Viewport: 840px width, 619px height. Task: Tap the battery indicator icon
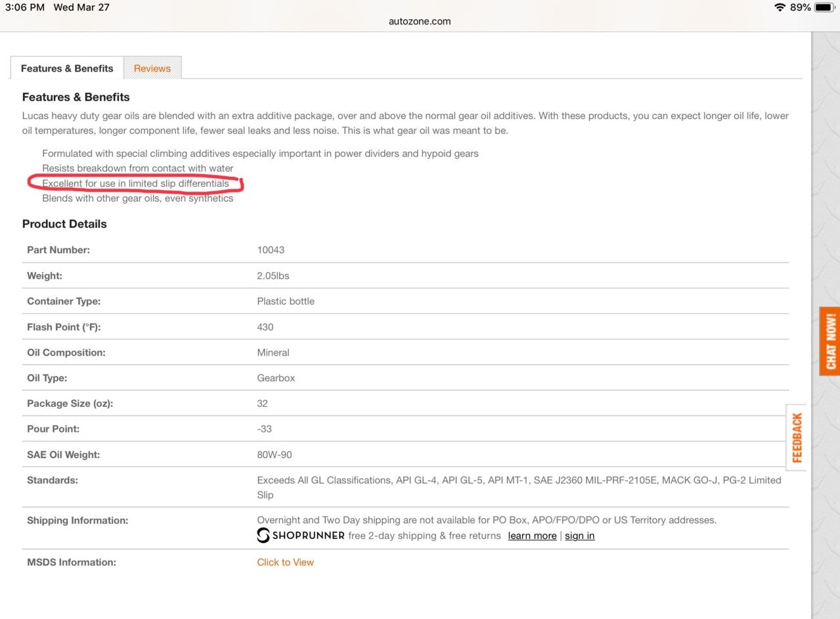click(x=824, y=7)
